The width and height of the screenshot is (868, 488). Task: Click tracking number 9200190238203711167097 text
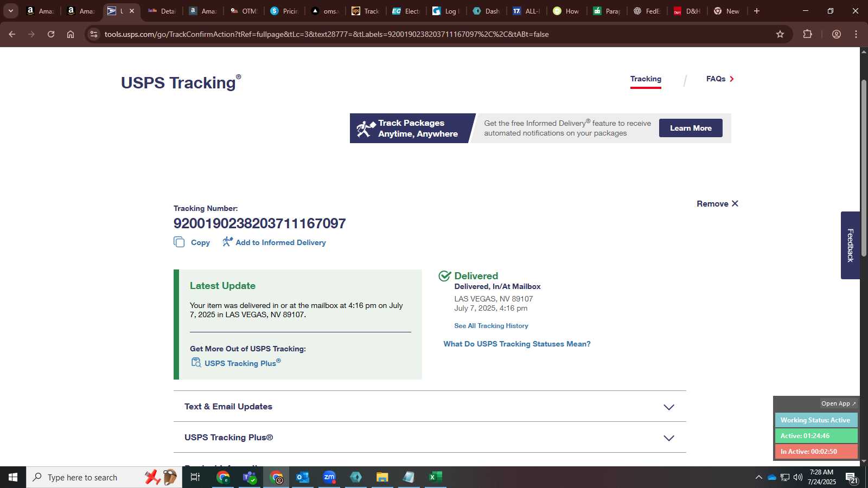click(259, 223)
